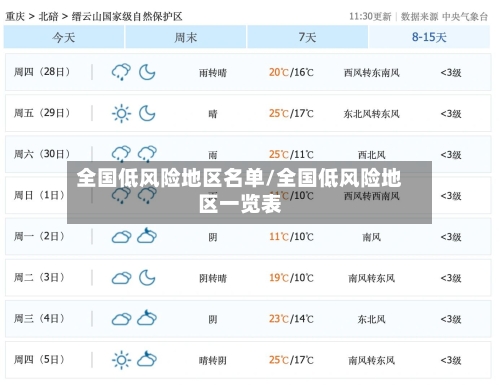Select the 周四 (28日) date label
This screenshot has width=500, height=385.
[42, 72]
